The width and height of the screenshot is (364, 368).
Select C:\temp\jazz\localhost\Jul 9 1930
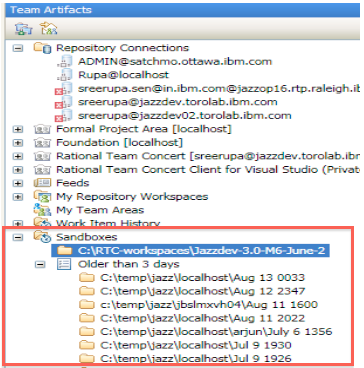[x=196, y=345]
